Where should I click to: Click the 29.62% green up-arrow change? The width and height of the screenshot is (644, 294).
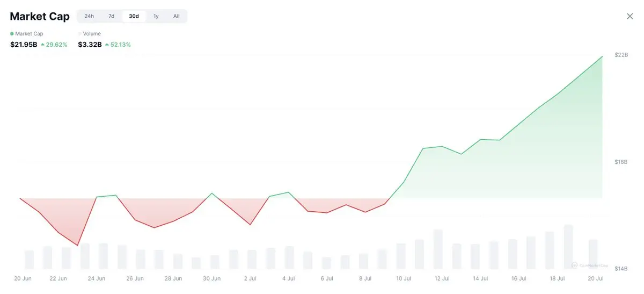pyautogui.click(x=54, y=45)
